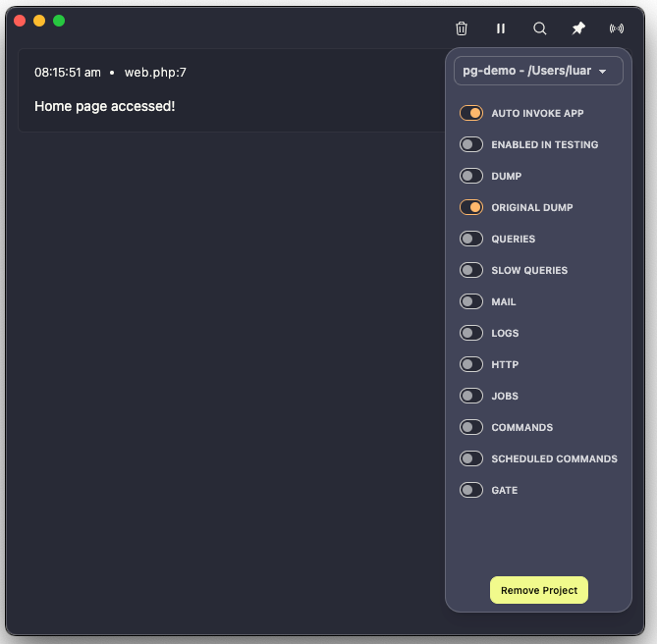Enable the Enabled In Testing toggle
Screen dimensions: 657x644
point(471,144)
